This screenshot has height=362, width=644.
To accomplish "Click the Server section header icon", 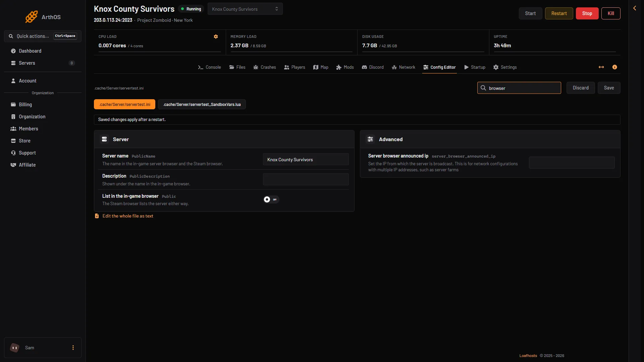I will [x=104, y=139].
